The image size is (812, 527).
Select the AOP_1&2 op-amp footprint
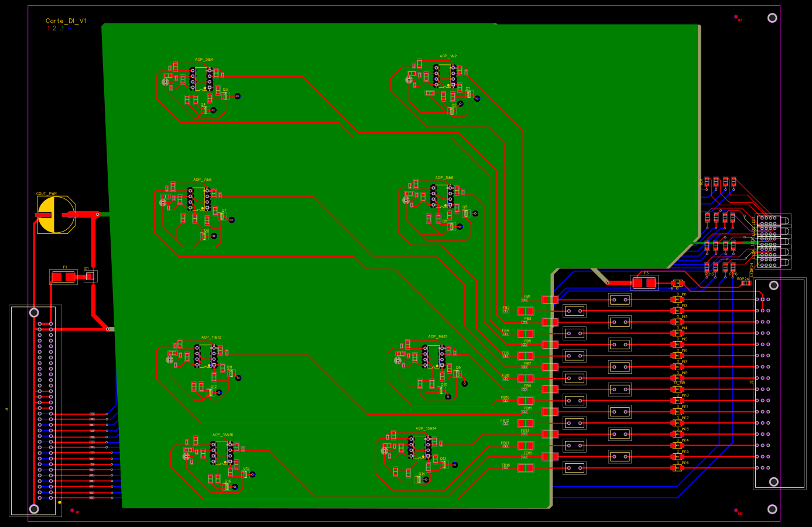point(444,74)
